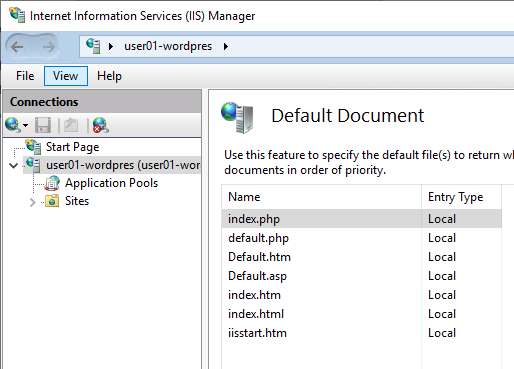Open the File menu
Image resolution: width=514 pixels, height=369 pixels.
pyautogui.click(x=25, y=76)
